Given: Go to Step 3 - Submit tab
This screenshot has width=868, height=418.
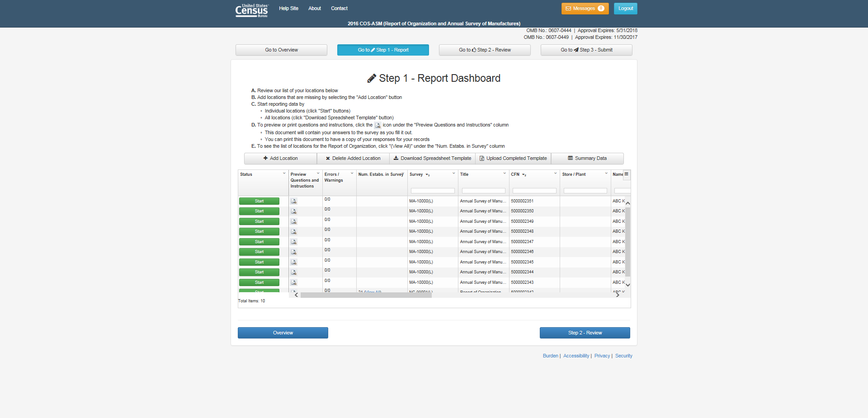Looking at the screenshot, I should click(586, 50).
